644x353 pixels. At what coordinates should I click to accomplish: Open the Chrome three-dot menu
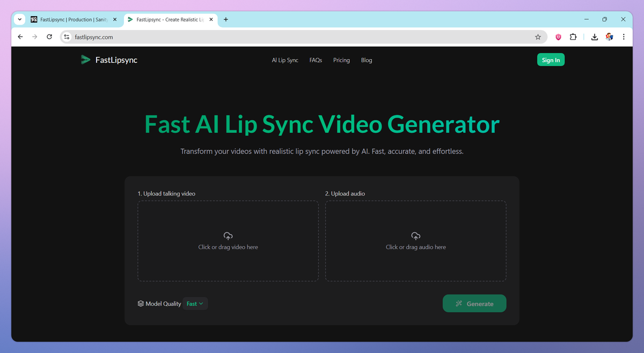624,37
